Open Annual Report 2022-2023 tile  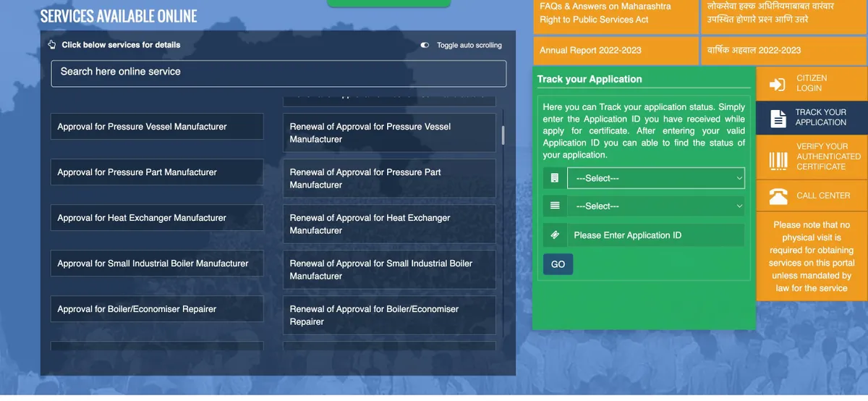(x=616, y=51)
